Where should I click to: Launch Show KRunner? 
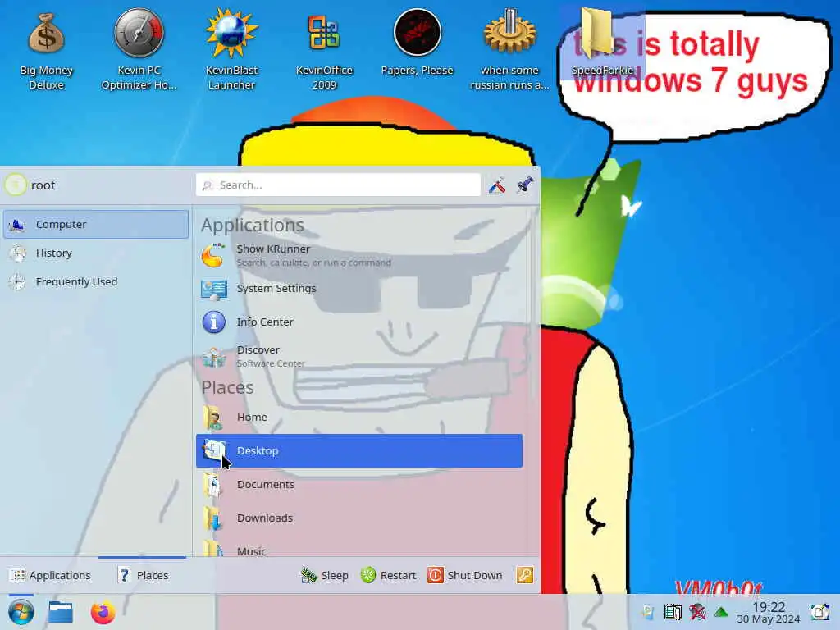click(359, 255)
